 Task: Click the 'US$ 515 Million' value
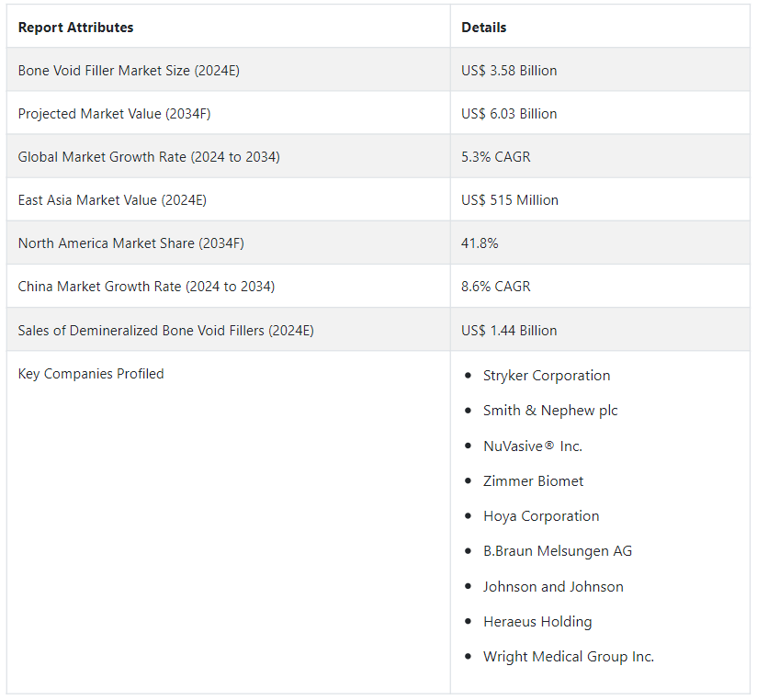[510, 200]
